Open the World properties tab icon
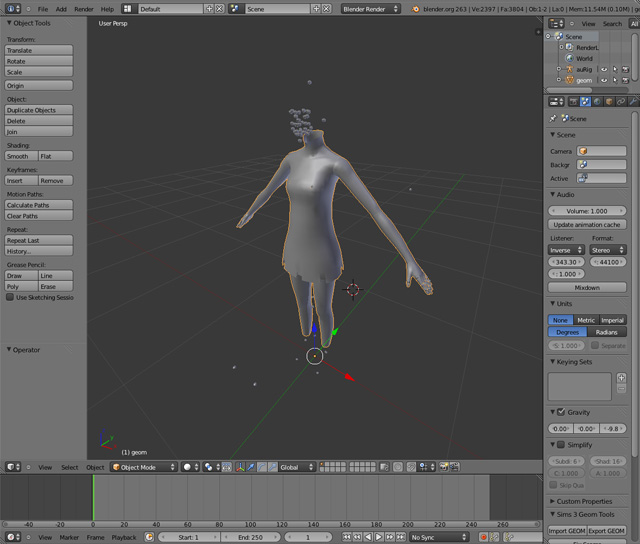 pos(597,102)
